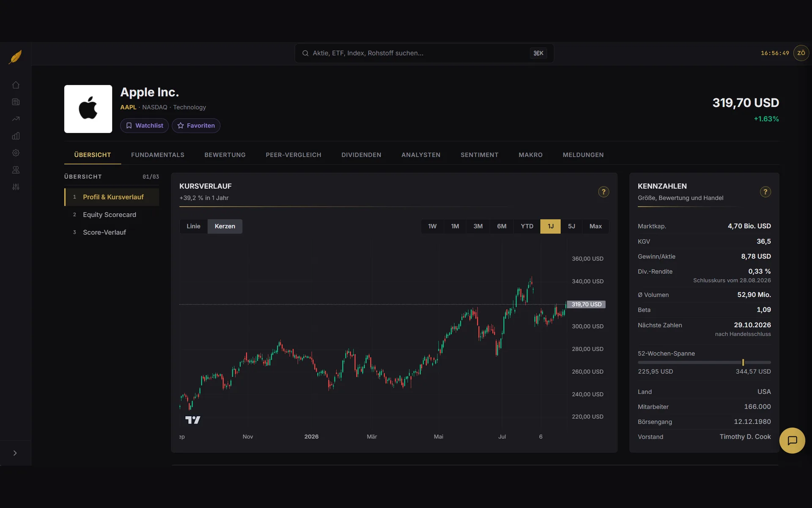
Task: Click the KGV value 36,5
Action: (x=763, y=241)
